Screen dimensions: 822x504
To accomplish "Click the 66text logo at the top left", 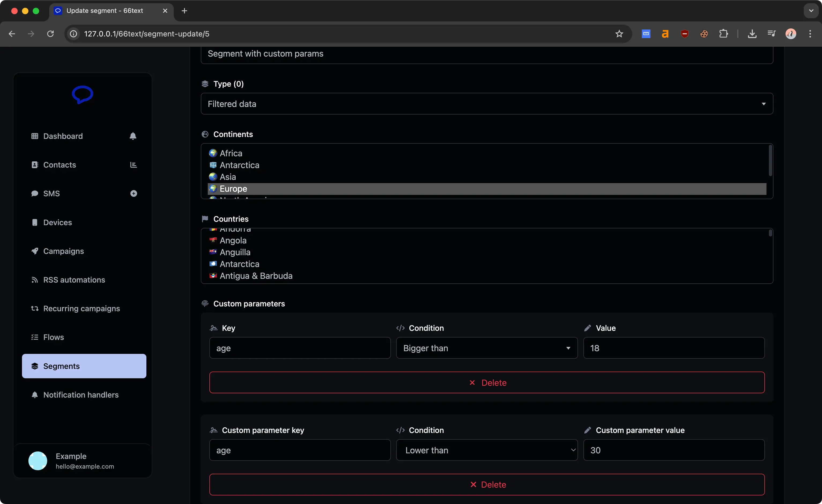I will point(82,95).
